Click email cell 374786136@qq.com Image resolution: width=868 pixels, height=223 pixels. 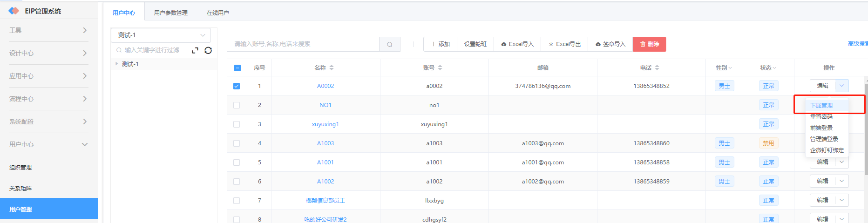[543, 86]
